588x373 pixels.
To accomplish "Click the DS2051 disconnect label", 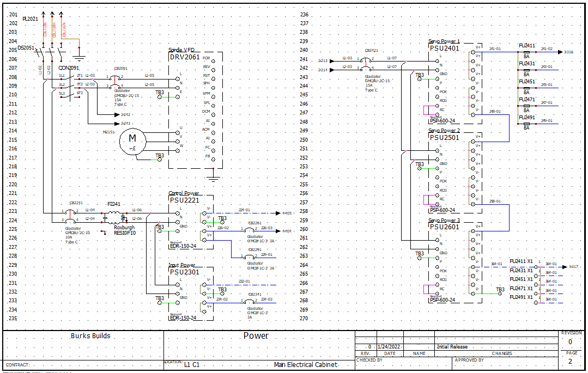I will point(26,48).
